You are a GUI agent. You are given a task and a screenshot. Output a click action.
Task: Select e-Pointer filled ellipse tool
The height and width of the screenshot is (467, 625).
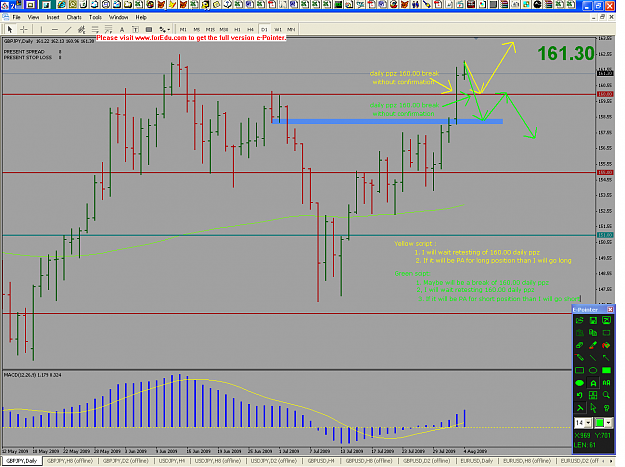pyautogui.click(x=580, y=383)
